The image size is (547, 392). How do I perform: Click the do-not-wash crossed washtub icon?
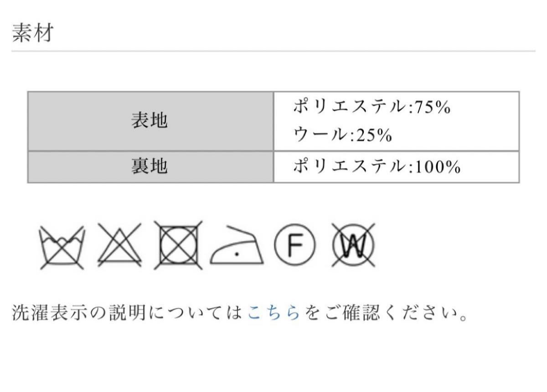pyautogui.click(x=62, y=246)
